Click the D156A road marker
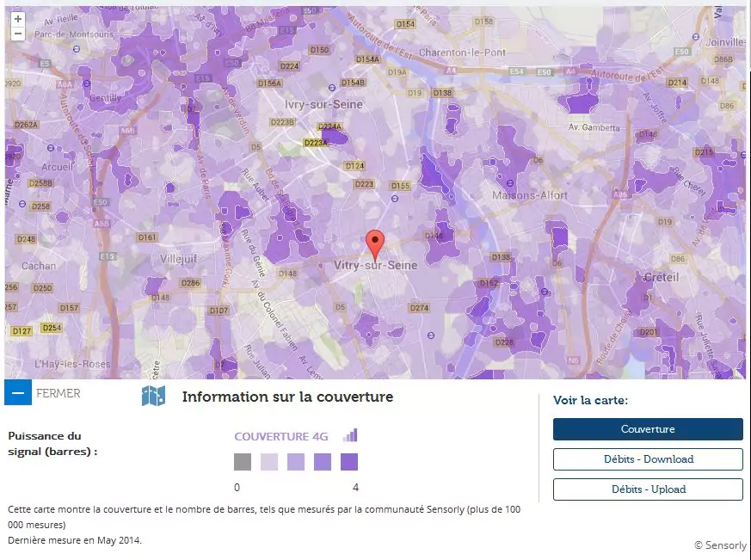This screenshot has width=751, height=560. (x=269, y=83)
